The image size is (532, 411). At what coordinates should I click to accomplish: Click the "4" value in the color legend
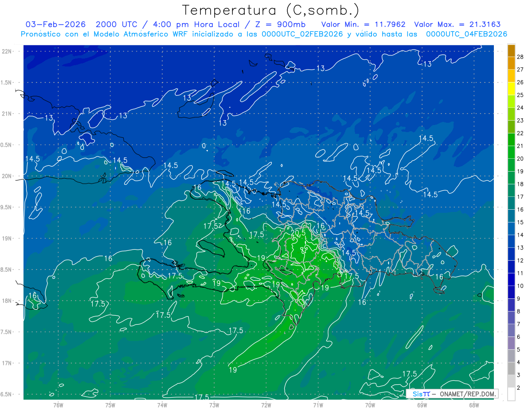click(x=519, y=363)
